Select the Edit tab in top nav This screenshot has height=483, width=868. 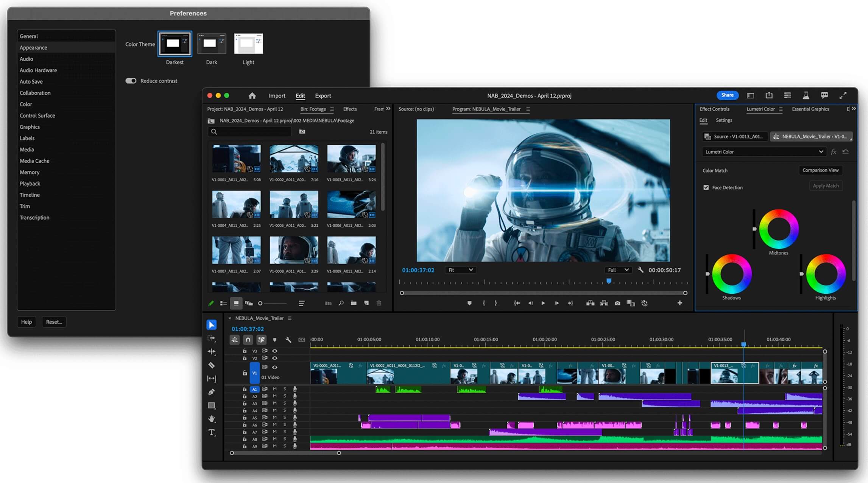pos(300,96)
